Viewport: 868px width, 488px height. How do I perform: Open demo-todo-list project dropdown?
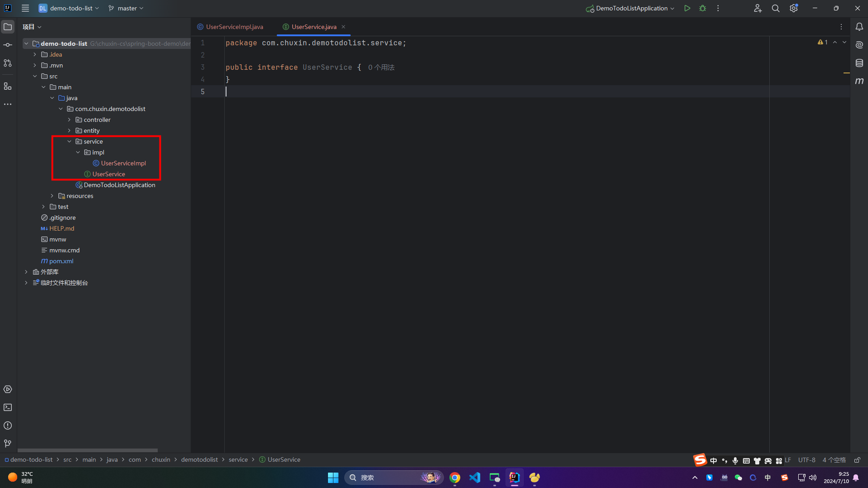69,8
